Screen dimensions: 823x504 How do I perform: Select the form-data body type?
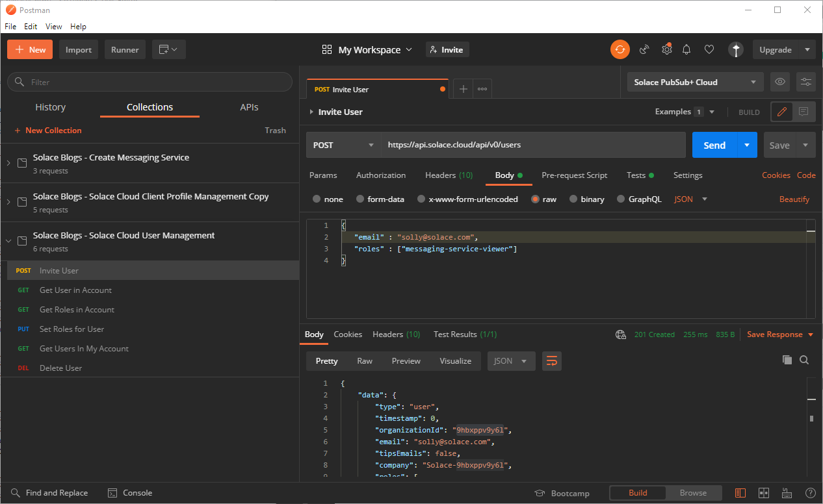359,199
